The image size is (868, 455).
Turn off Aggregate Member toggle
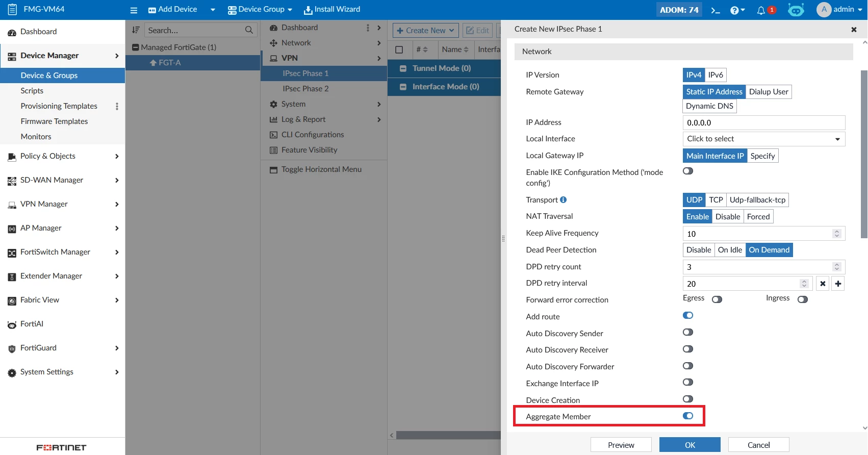pyautogui.click(x=688, y=416)
